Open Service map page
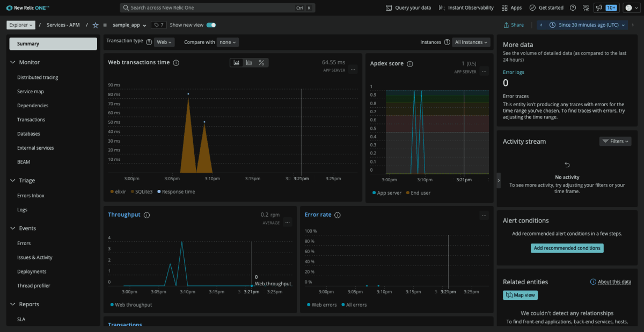 click(x=31, y=92)
